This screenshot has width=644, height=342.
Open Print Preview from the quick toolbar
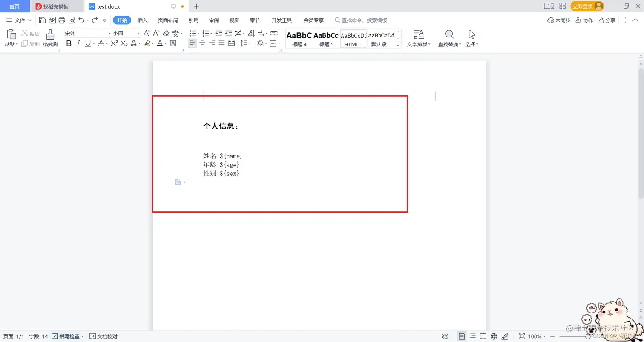coord(72,20)
